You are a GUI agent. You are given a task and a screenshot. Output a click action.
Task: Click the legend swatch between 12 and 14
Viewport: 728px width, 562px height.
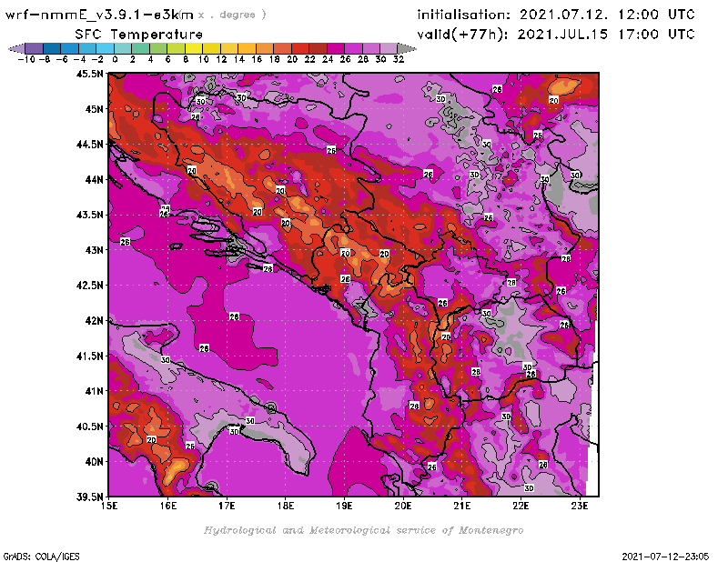tap(229, 48)
